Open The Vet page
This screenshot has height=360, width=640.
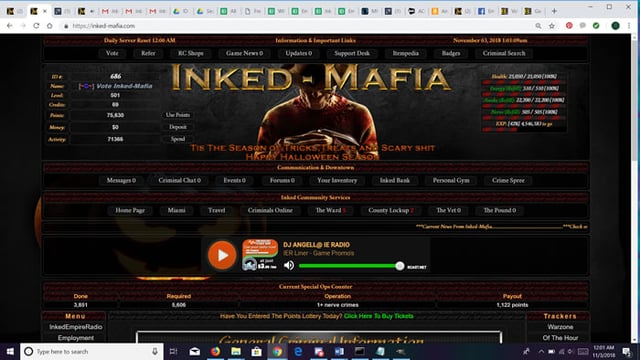(x=449, y=210)
